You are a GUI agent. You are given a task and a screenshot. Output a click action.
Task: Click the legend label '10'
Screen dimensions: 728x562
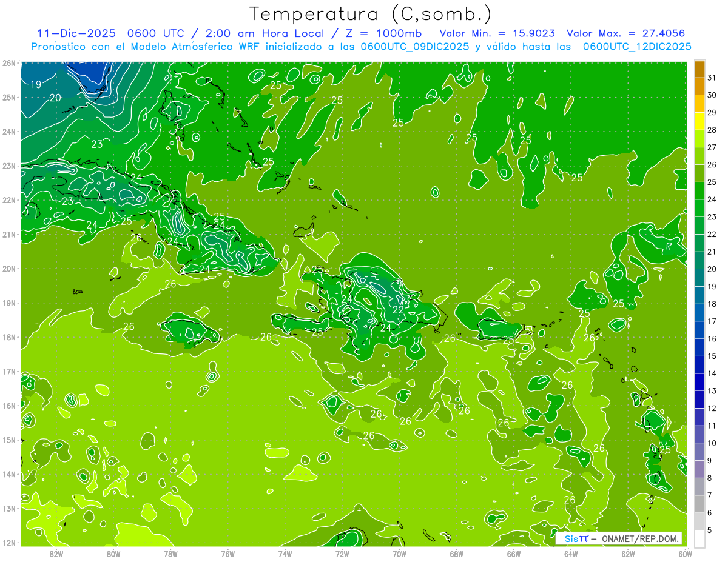point(712,443)
